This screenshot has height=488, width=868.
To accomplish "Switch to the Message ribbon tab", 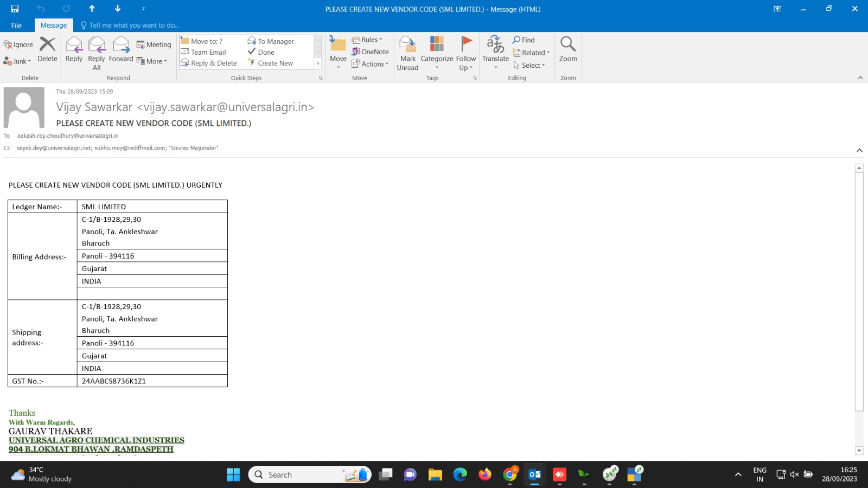I will (54, 25).
